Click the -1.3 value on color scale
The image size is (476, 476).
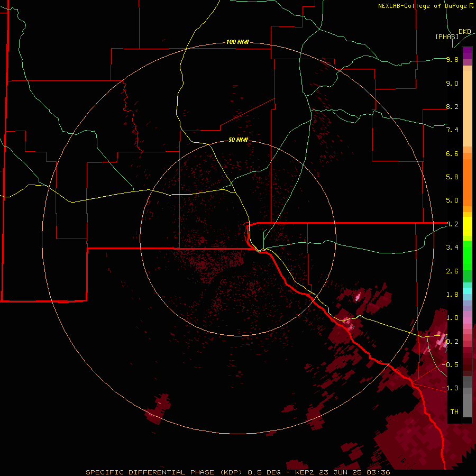[450, 388]
